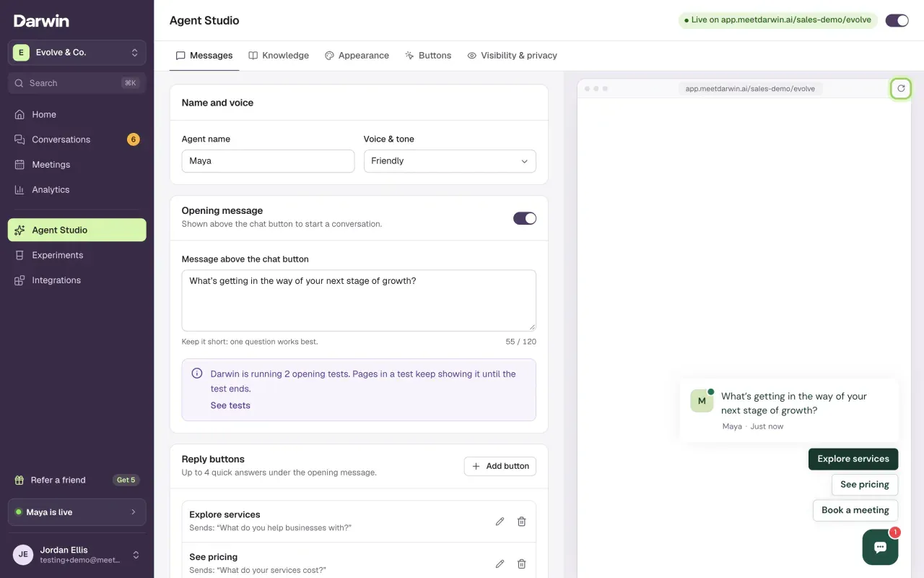The image size is (924, 578).
Task: Delete the Explore services reply button
Action: coord(522,521)
